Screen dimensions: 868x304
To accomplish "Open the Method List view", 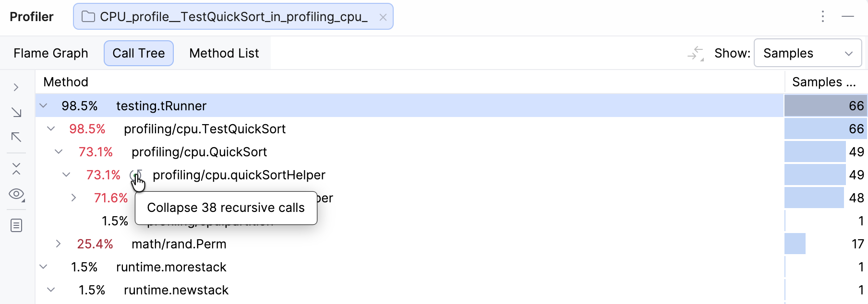I will coord(224,53).
